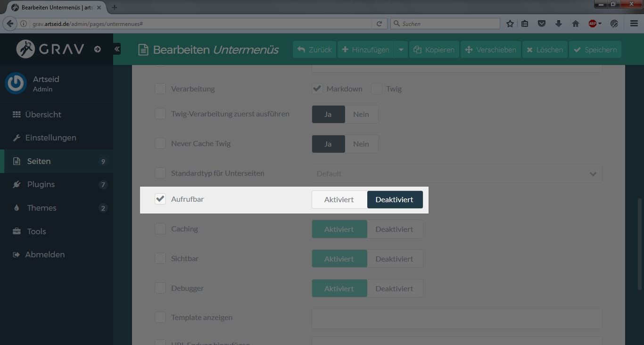This screenshot has height=345, width=644.
Task: Open Standardtyp für Unterseiten dropdown
Action: (x=456, y=173)
